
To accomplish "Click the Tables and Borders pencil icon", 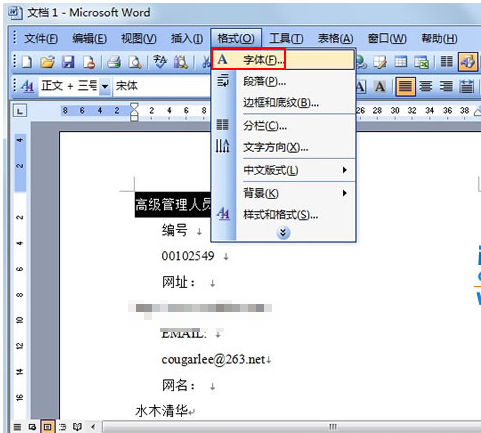I will (380, 62).
